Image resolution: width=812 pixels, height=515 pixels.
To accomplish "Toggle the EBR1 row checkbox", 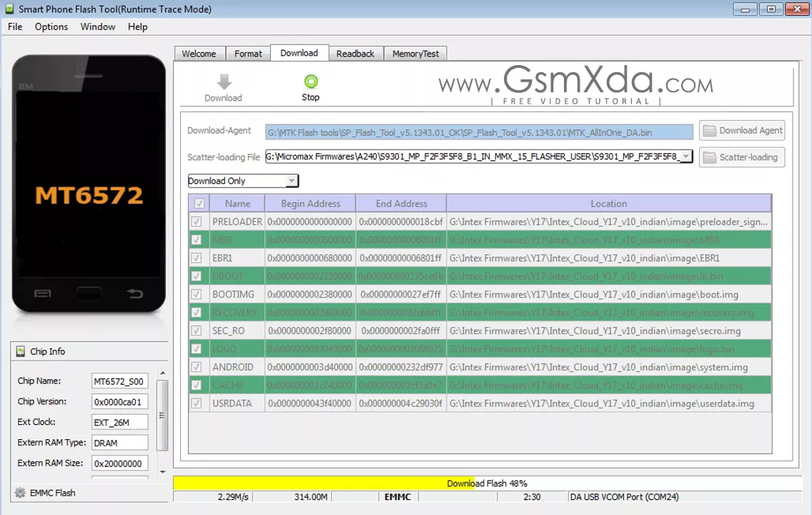I will 197,258.
